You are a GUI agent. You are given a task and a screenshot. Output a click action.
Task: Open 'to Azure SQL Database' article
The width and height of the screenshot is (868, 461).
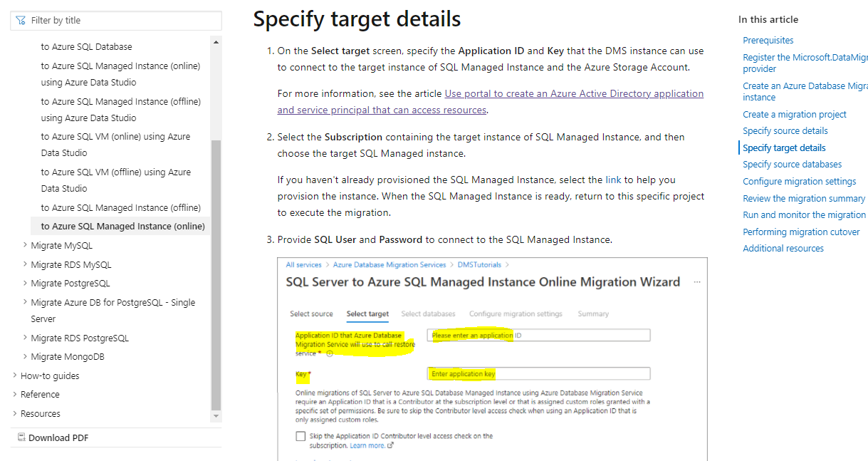(x=86, y=47)
